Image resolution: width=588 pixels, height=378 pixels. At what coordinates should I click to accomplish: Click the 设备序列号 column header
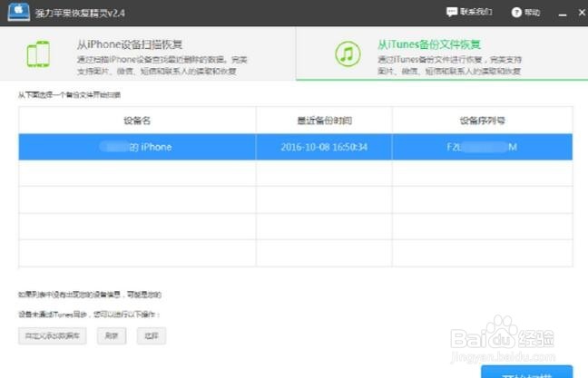click(x=482, y=121)
